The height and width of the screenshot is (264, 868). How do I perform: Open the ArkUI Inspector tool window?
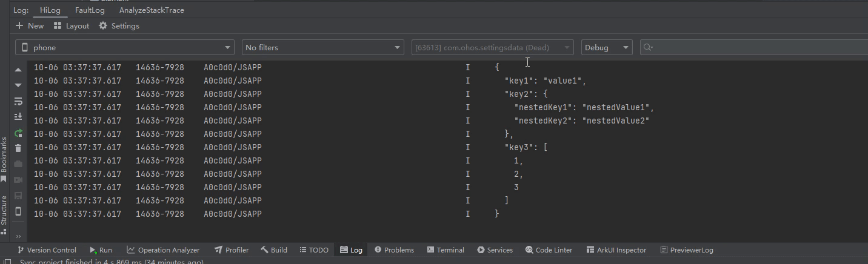[616, 249]
